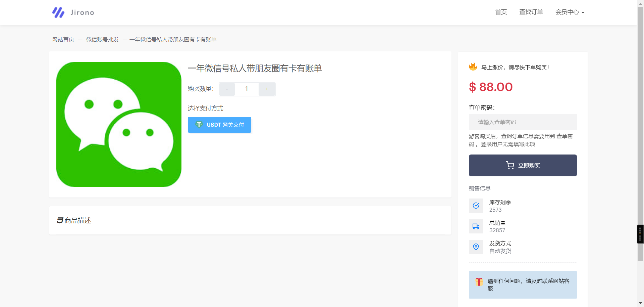Click the delivery truck icon beside 总销量
644x307 pixels.
point(476,226)
